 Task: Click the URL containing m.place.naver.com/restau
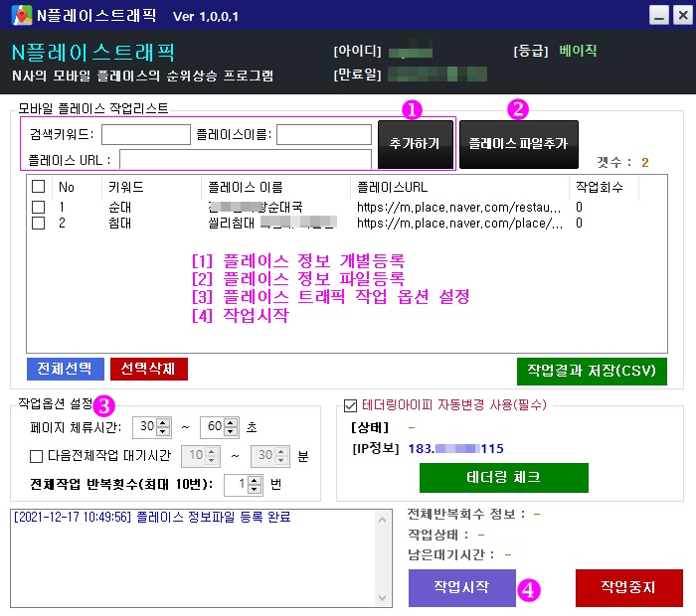coord(459,207)
